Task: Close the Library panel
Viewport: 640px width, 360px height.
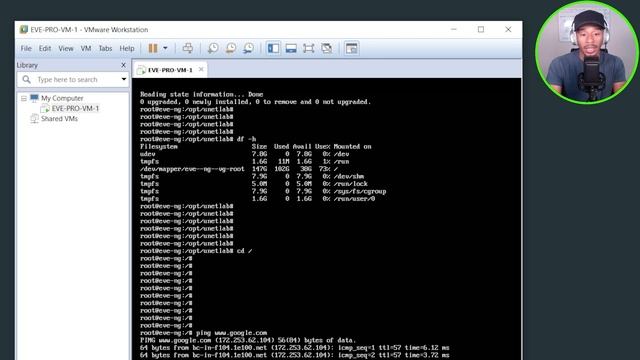Action: pos(123,65)
